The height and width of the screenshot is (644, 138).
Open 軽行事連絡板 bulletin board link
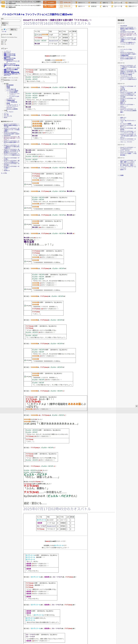point(10,85)
